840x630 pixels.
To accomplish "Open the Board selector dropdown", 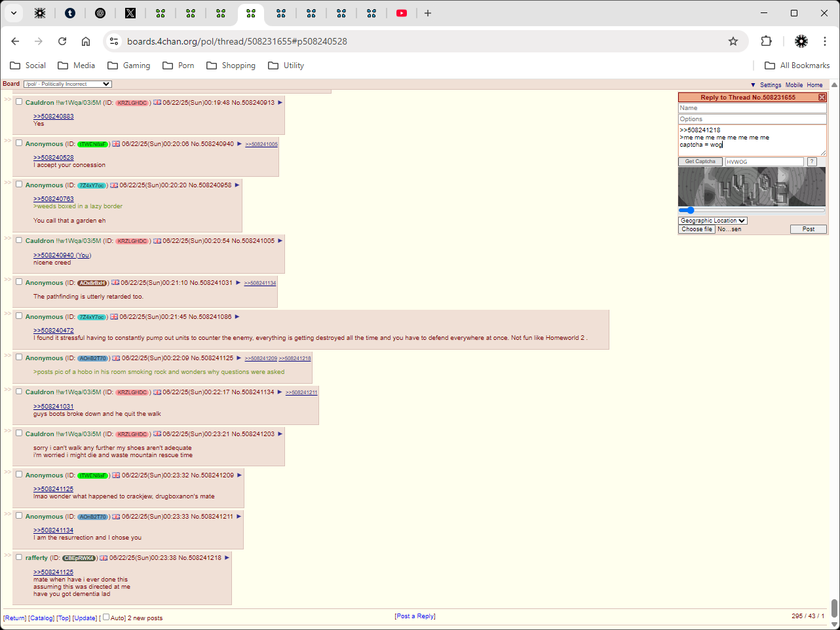I will coord(67,84).
